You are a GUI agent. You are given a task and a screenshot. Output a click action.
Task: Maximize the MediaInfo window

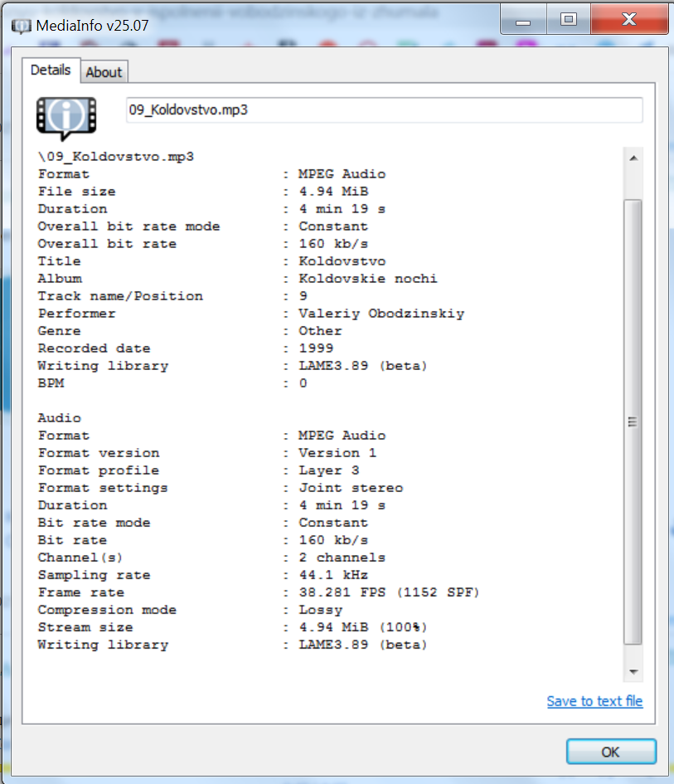point(568,20)
